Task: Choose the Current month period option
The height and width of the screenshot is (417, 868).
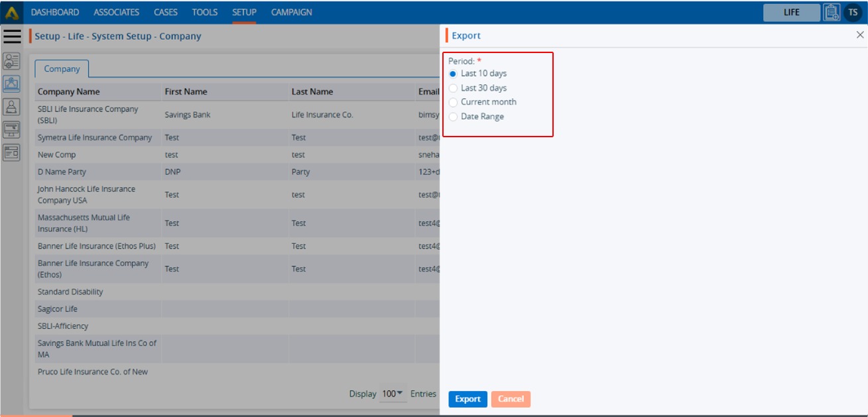Action: pos(454,102)
